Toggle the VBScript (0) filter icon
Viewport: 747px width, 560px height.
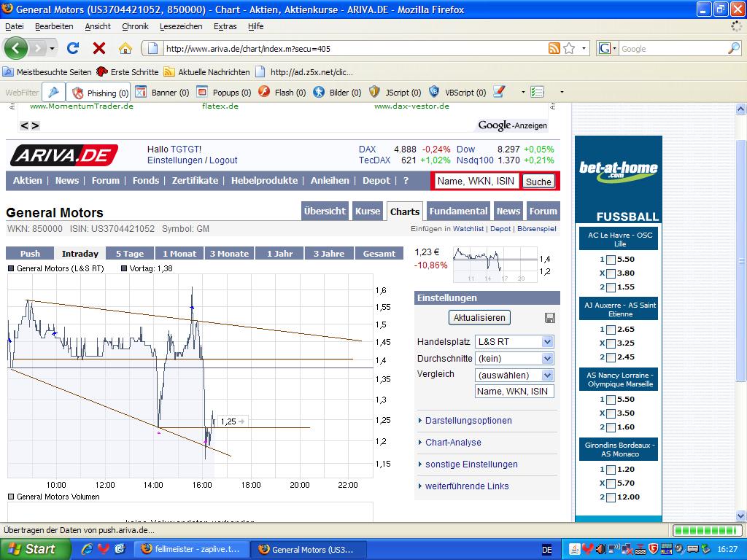434,91
